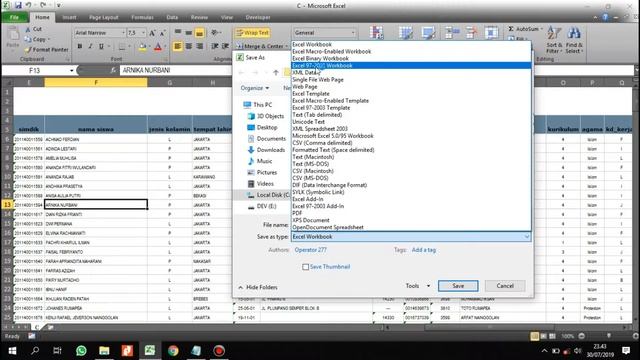Apply the fill color bucket icon
The width and height of the screenshot is (640, 360).
coord(142,47)
